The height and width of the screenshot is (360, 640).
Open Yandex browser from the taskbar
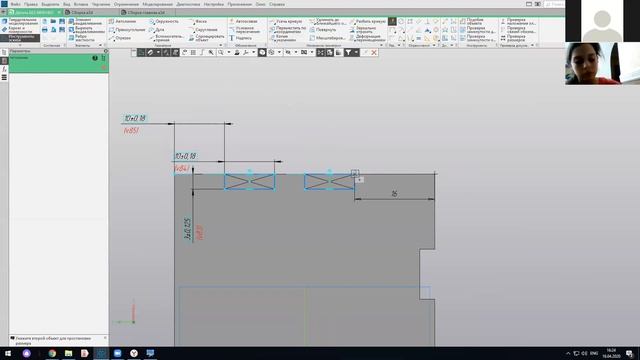pyautogui.click(x=134, y=353)
